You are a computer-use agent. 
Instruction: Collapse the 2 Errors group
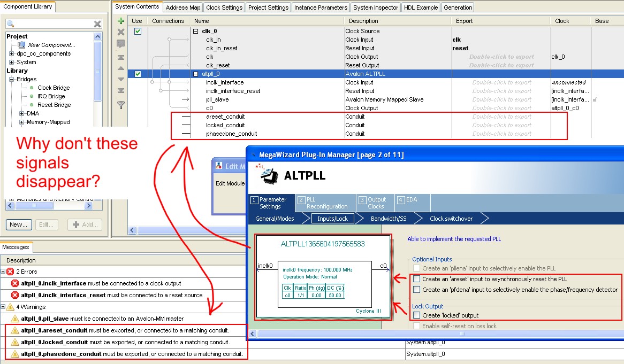tap(3, 272)
